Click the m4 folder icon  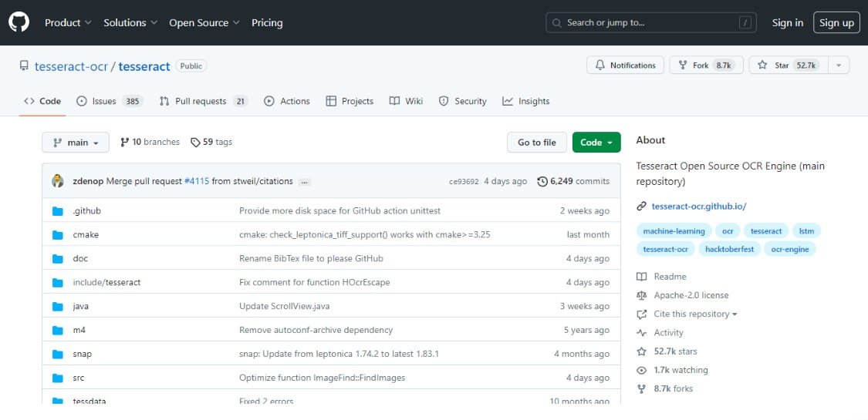[58, 330]
